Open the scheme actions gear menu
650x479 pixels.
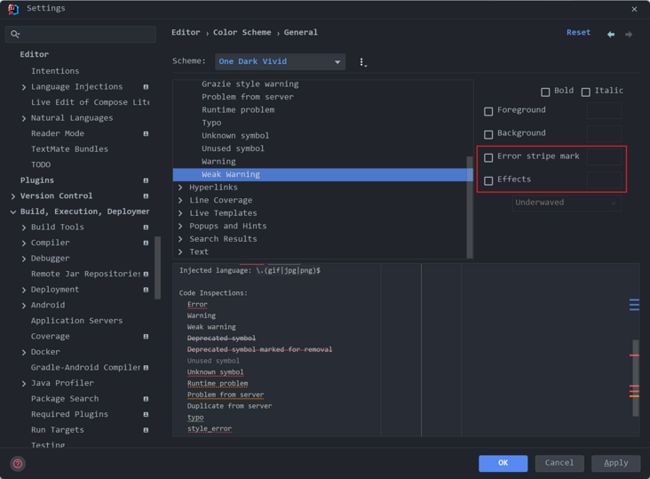click(363, 62)
